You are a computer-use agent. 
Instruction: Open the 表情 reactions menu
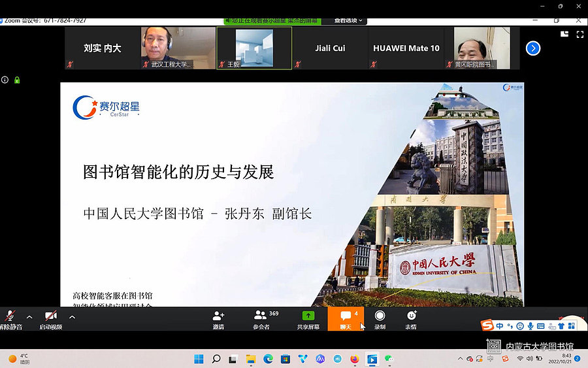coord(411,320)
